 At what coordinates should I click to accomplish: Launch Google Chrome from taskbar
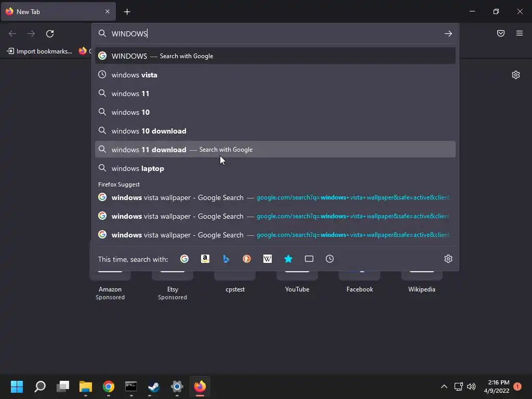tap(108, 387)
